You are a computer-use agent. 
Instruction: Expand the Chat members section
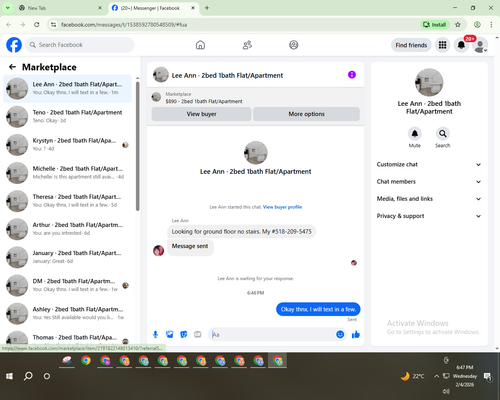point(429,182)
